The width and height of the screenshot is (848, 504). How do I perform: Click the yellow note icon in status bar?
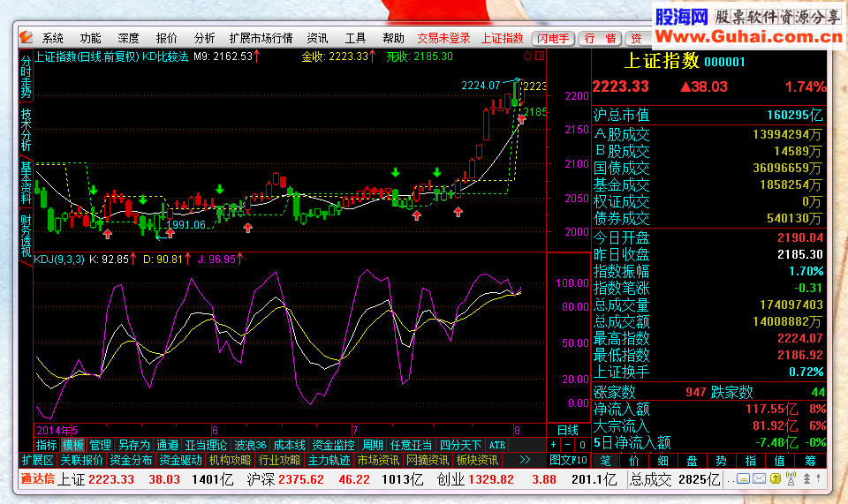pos(776,478)
